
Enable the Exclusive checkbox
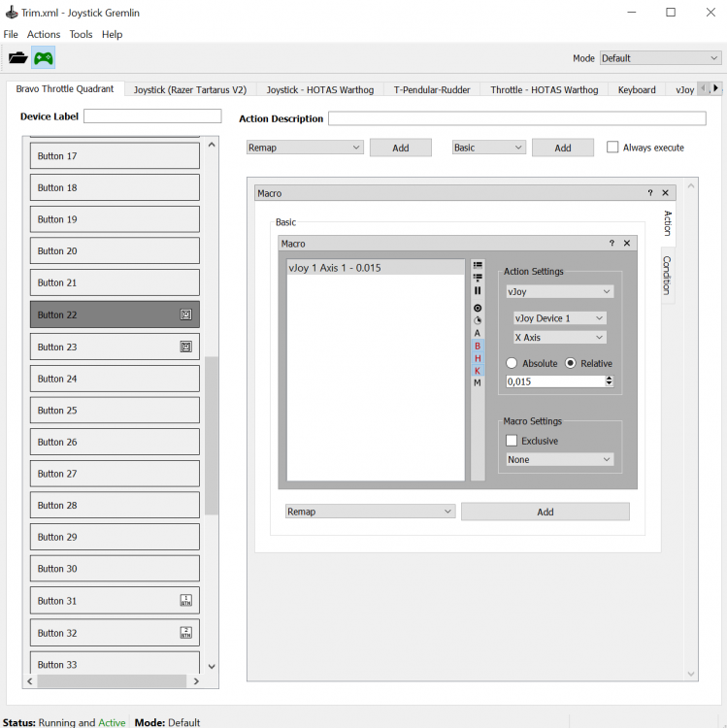pyautogui.click(x=512, y=441)
